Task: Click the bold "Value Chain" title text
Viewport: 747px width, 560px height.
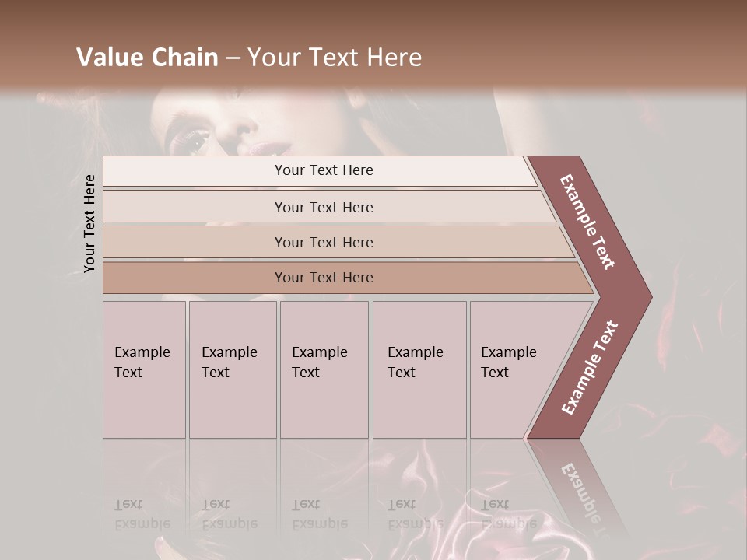Action: pos(147,58)
